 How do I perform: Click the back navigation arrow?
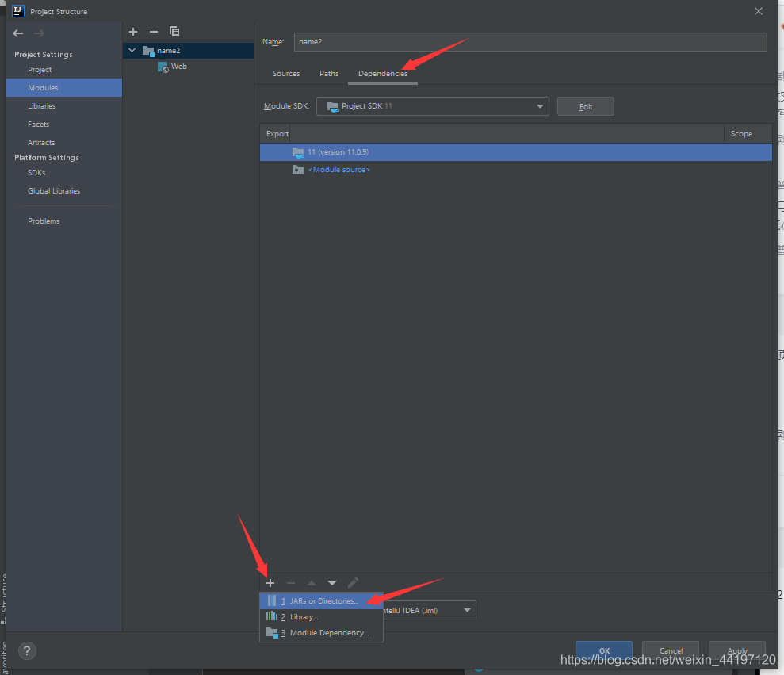pyautogui.click(x=18, y=33)
